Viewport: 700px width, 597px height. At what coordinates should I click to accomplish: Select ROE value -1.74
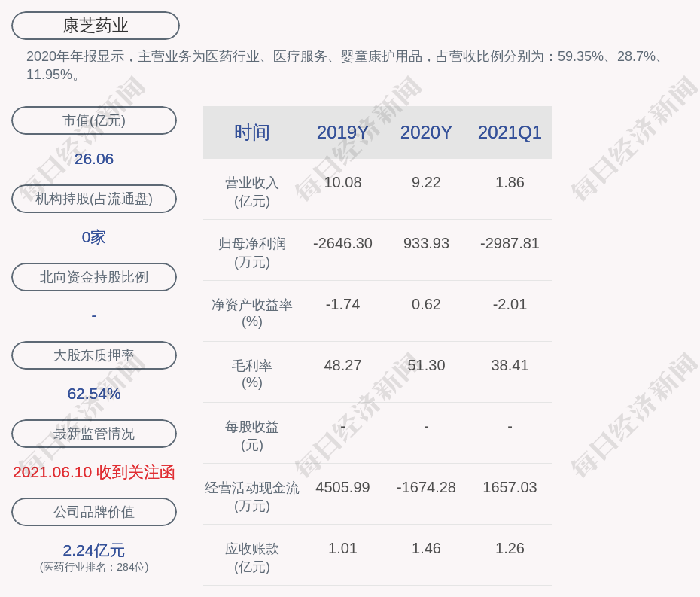[343, 305]
